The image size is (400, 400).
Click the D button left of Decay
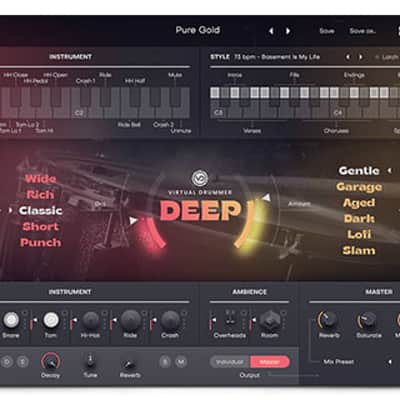pyautogui.click(x=7, y=361)
